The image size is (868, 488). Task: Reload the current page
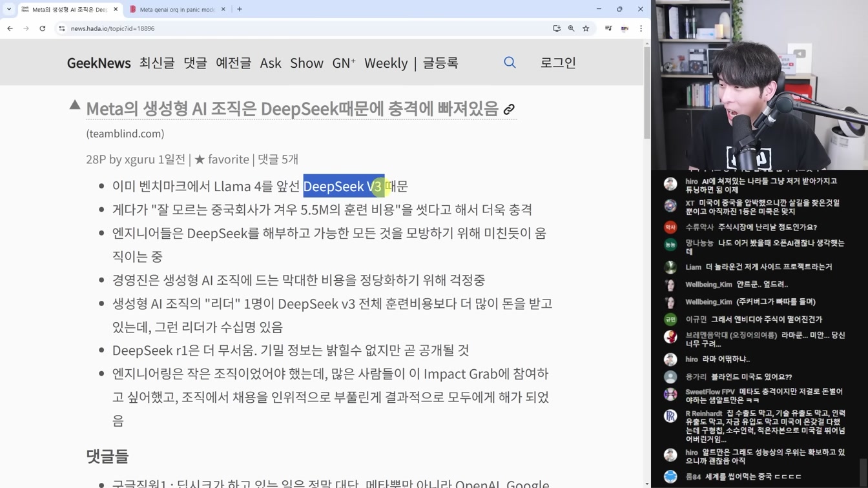43,28
